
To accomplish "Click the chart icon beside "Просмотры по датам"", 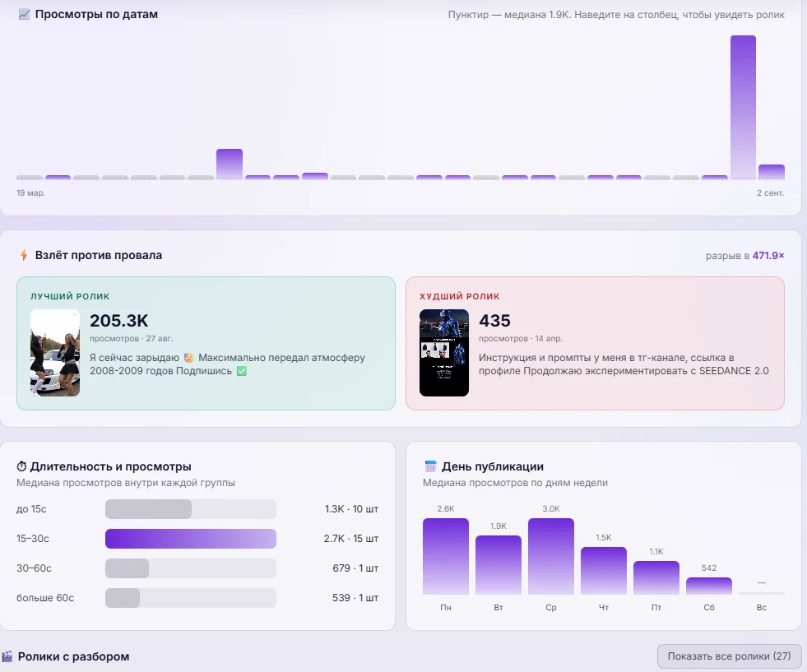I will pyautogui.click(x=24, y=15).
